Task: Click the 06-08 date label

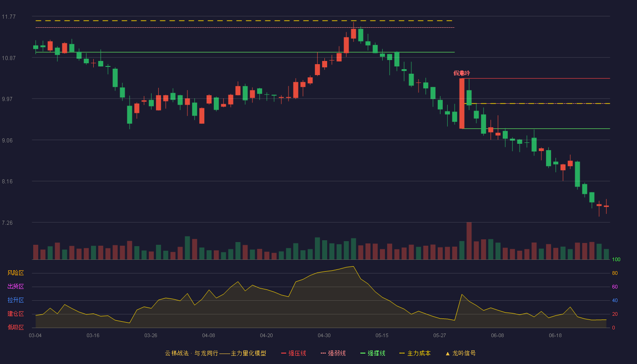Action: [497, 335]
